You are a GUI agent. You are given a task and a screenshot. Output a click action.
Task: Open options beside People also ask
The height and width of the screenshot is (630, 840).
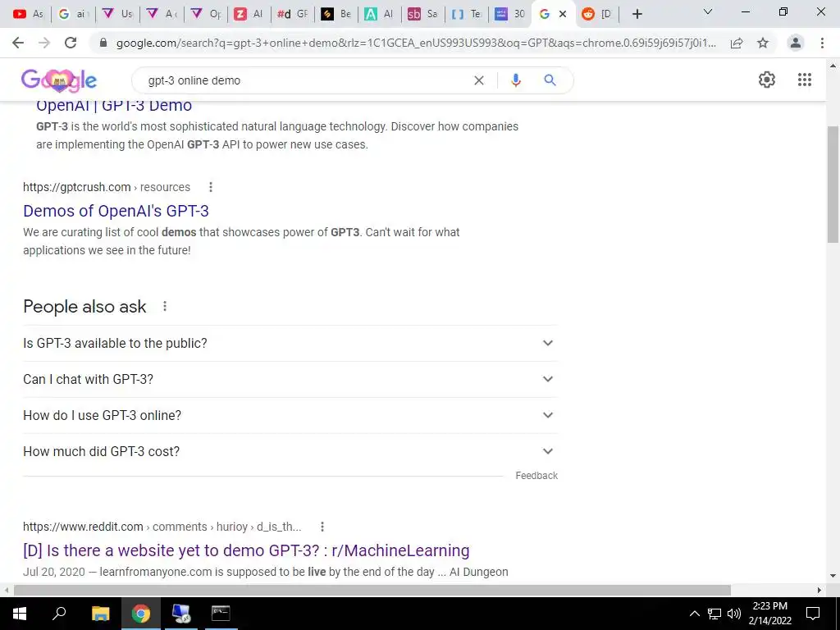click(x=165, y=306)
